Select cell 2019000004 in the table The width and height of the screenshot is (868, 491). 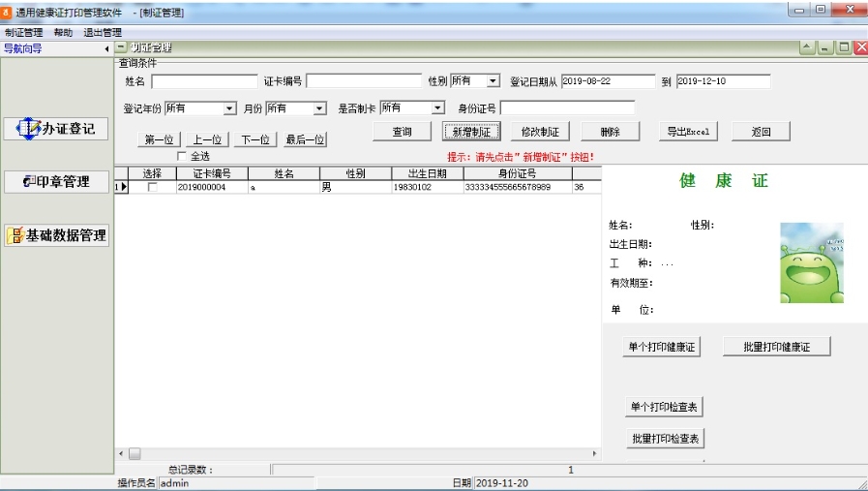212,187
